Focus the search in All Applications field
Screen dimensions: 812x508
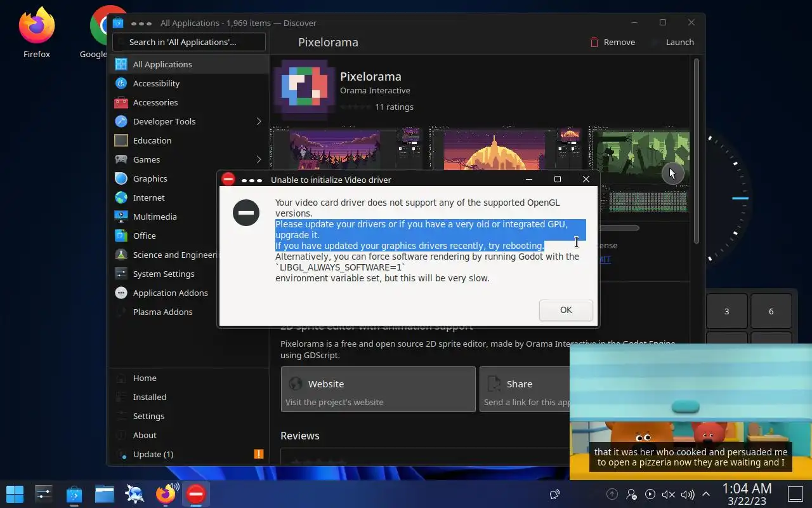[188, 42]
